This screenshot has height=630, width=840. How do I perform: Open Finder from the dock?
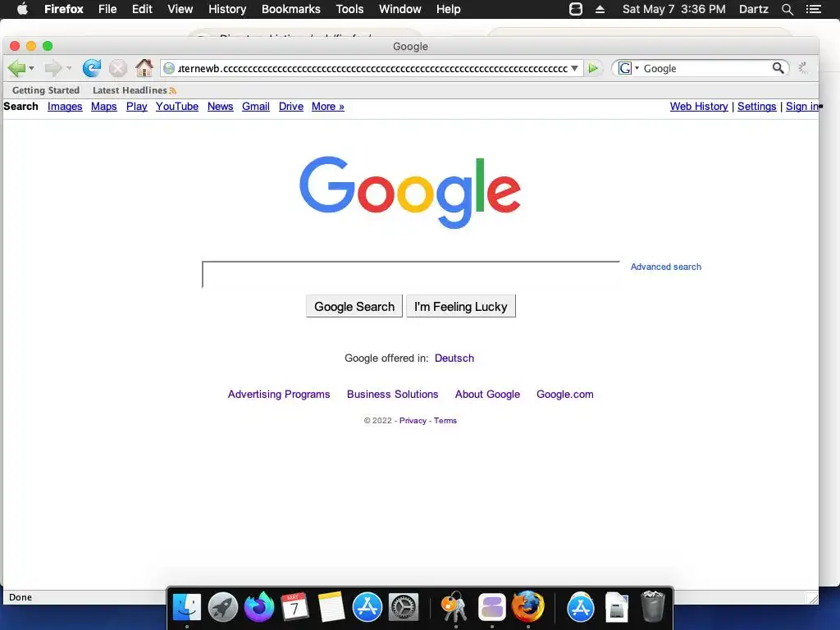[x=186, y=608]
